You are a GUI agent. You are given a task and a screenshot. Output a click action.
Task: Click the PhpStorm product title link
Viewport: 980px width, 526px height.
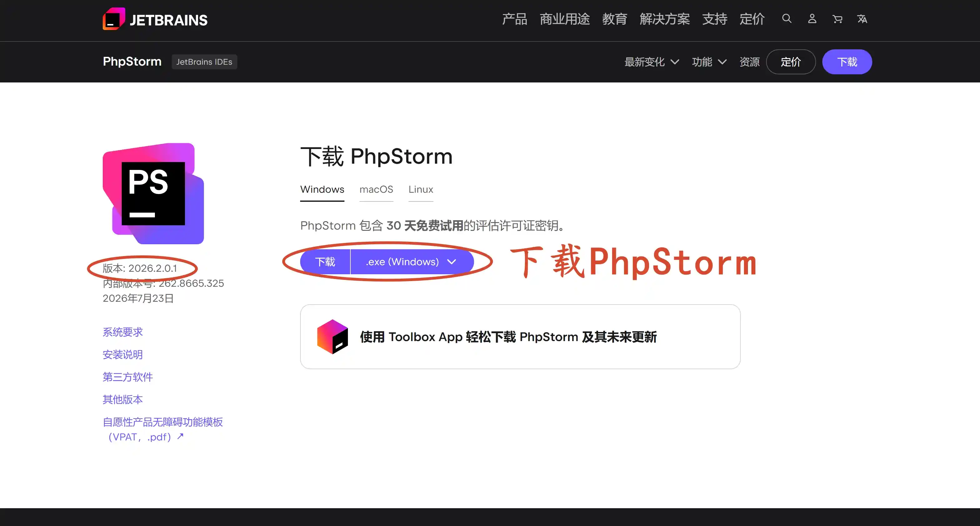pyautogui.click(x=132, y=61)
